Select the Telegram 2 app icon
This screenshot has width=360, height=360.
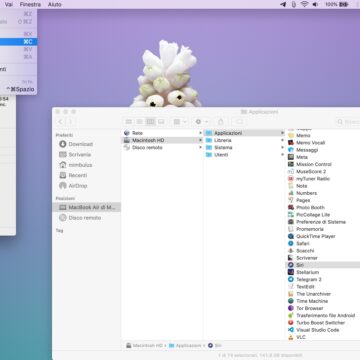click(291, 279)
